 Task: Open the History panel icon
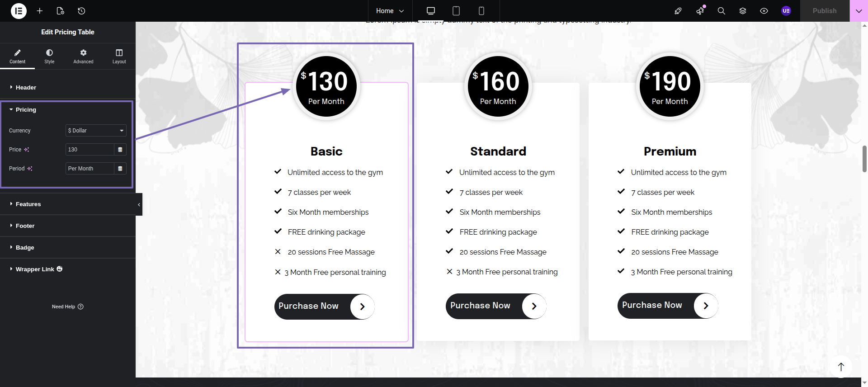(x=81, y=11)
